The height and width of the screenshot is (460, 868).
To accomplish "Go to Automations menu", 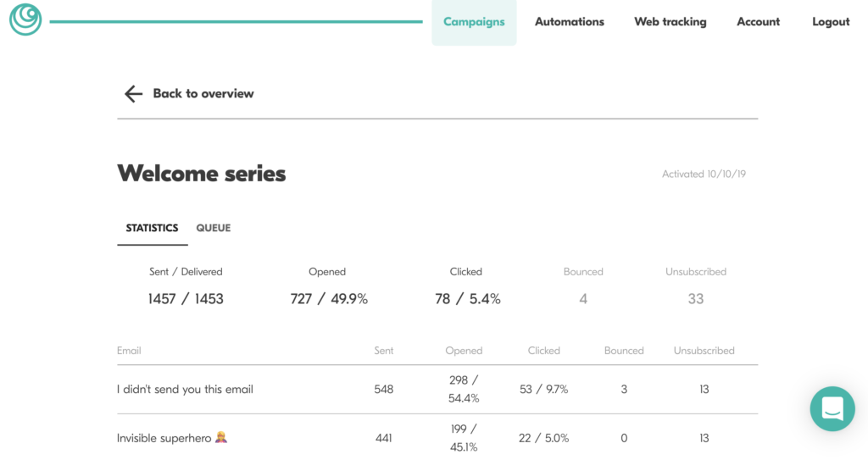I will click(569, 22).
